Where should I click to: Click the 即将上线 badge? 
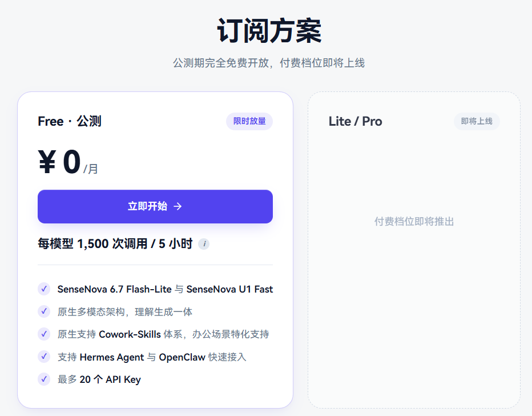pyautogui.click(x=477, y=121)
